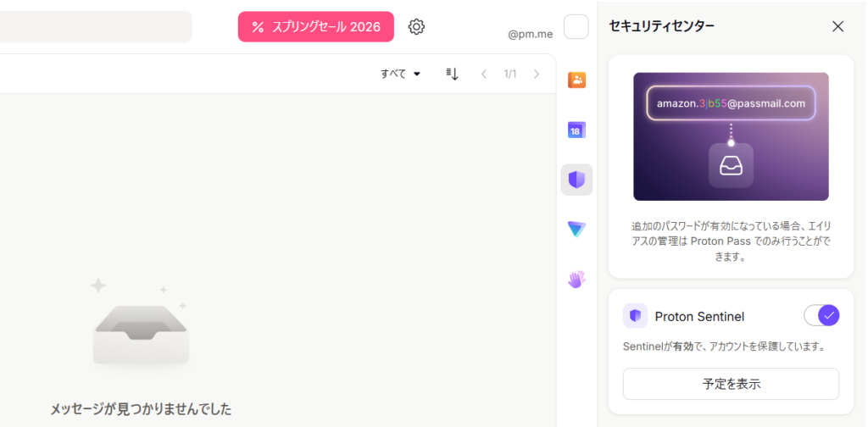Open the Calendar sidebar icon
Screen dimensions: 868x427
pyautogui.click(x=576, y=130)
